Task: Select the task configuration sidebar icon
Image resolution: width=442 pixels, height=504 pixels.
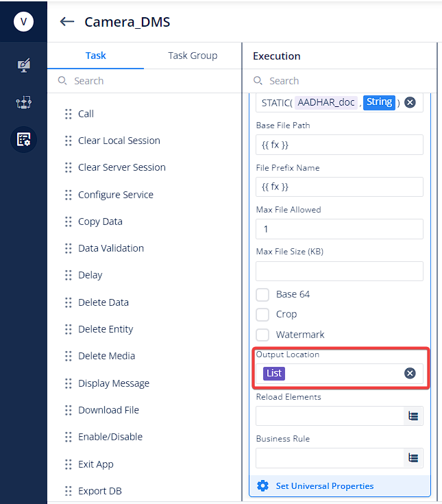Action: [x=23, y=139]
